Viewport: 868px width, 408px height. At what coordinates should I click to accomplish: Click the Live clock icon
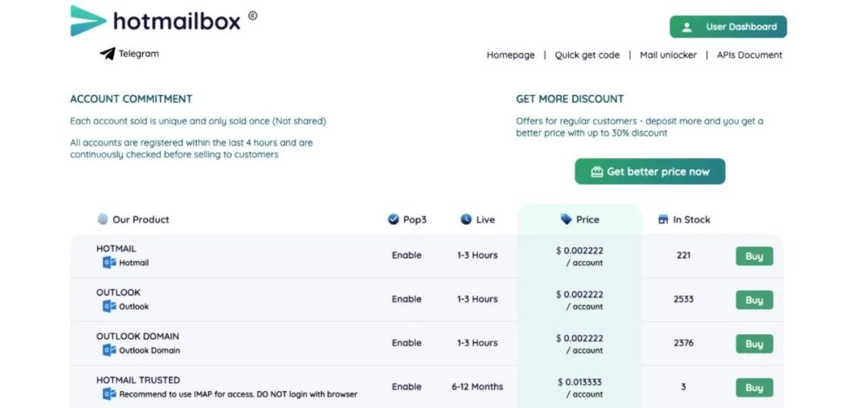pos(466,219)
